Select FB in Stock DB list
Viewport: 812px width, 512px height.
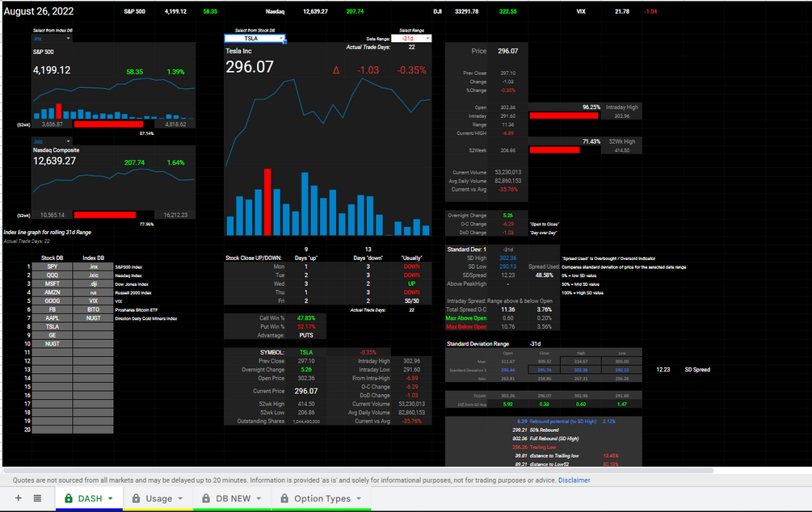(53, 309)
